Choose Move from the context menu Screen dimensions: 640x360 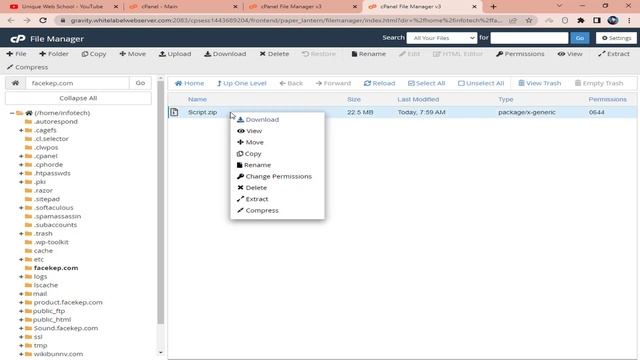251,142
